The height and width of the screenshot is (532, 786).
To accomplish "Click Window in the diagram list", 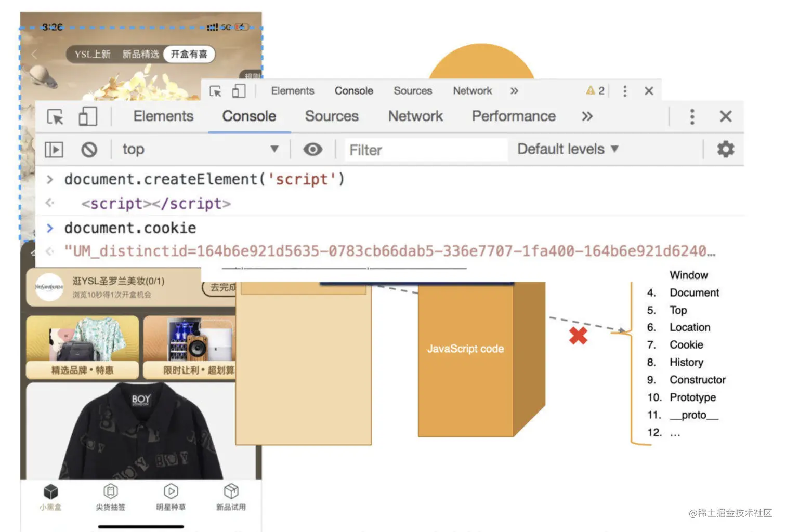I will click(x=688, y=275).
